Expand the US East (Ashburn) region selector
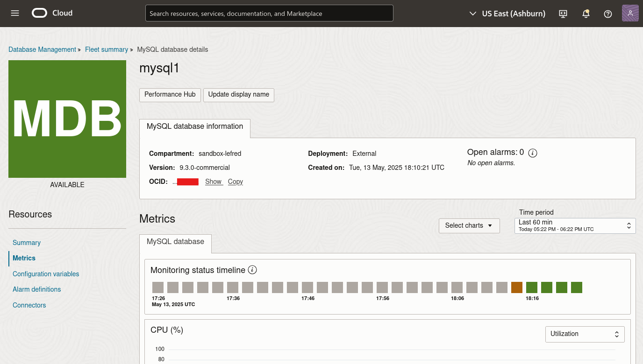The height and width of the screenshot is (364, 643). [507, 14]
